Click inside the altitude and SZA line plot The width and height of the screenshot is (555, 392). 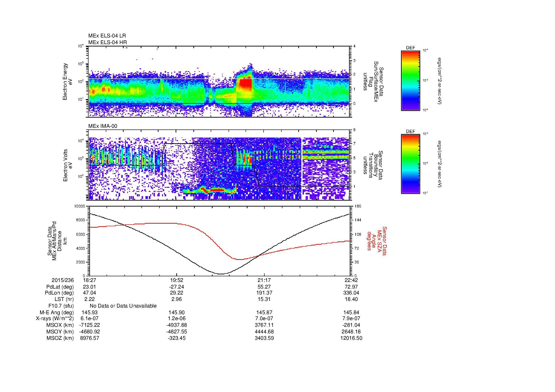219,241
